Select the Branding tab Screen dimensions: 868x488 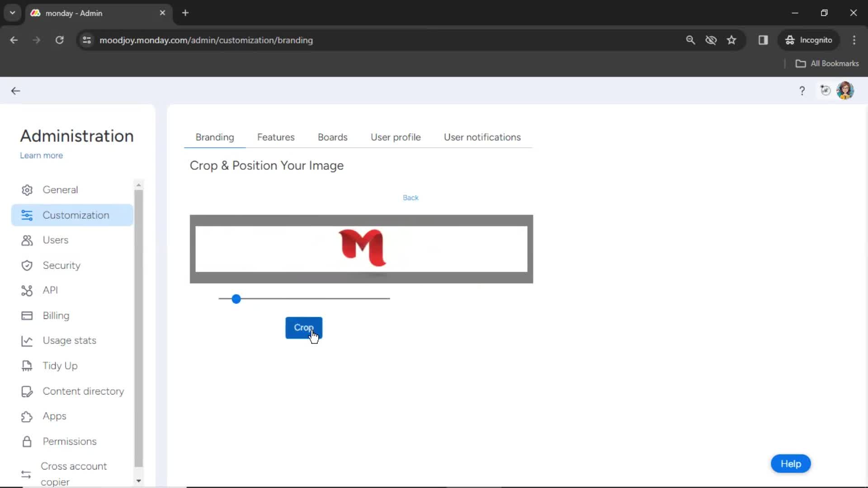(215, 137)
